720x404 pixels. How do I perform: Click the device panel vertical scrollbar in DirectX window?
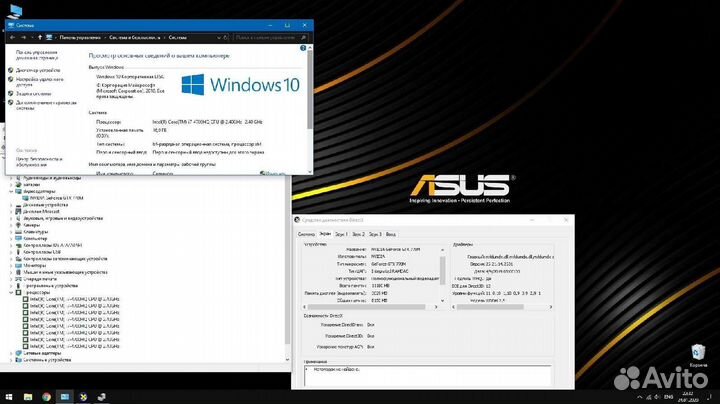click(443, 270)
